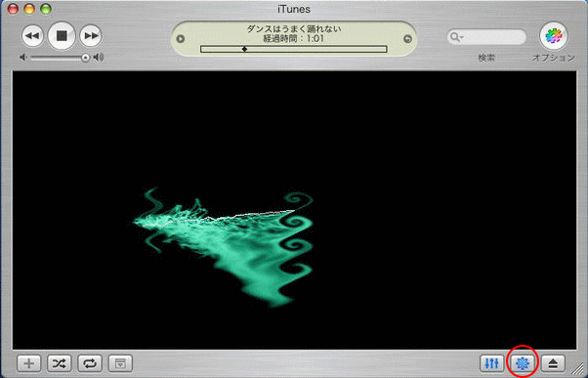Viewport: 588px width, 378px height.
Task: Adjust the volume slider knob
Action: [x=86, y=58]
